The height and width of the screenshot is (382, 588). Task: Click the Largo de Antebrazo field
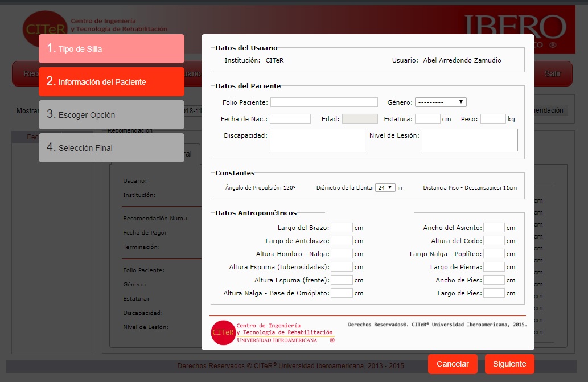(342, 241)
